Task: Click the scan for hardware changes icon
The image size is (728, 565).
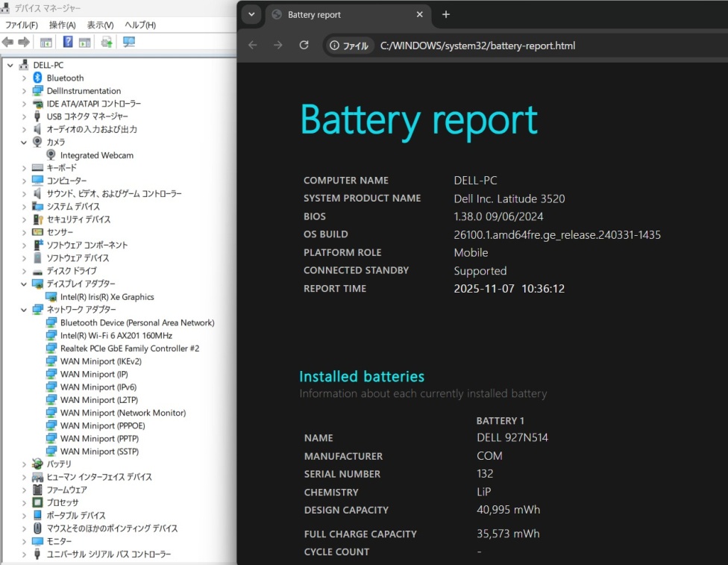Action: [x=129, y=42]
